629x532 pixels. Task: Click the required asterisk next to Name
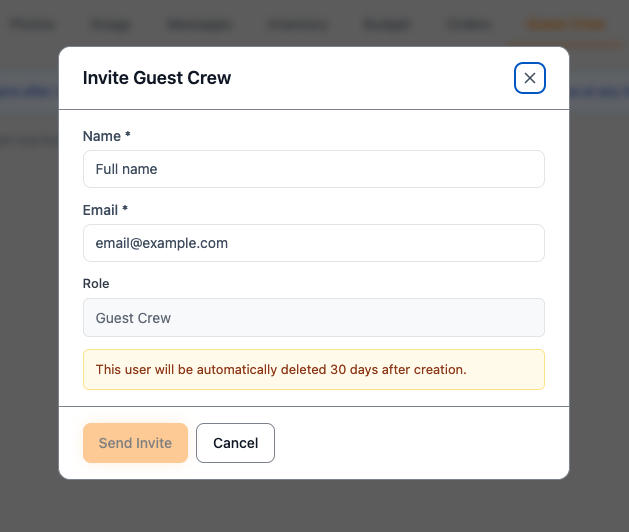coord(128,134)
